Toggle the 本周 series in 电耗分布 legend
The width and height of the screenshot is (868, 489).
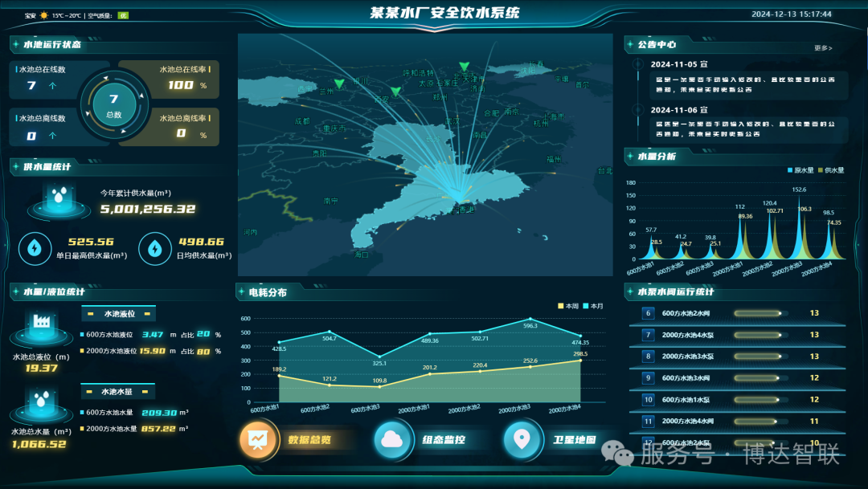pos(567,306)
